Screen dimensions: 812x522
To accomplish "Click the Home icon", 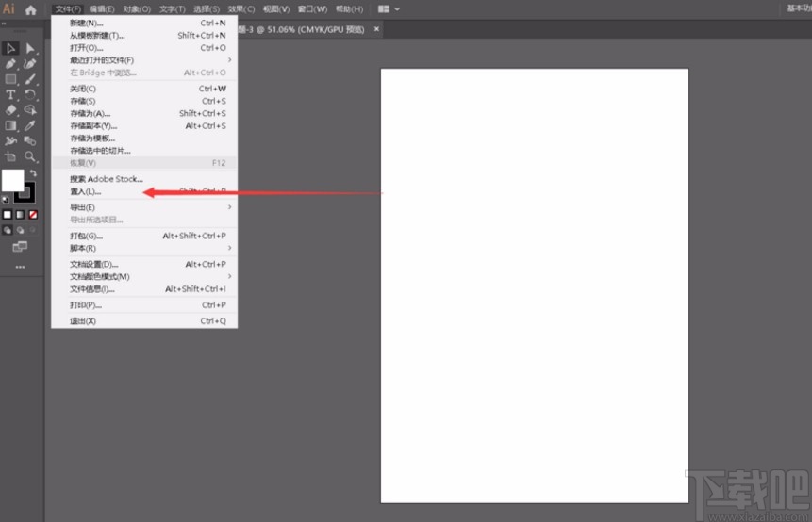I will tap(30, 9).
